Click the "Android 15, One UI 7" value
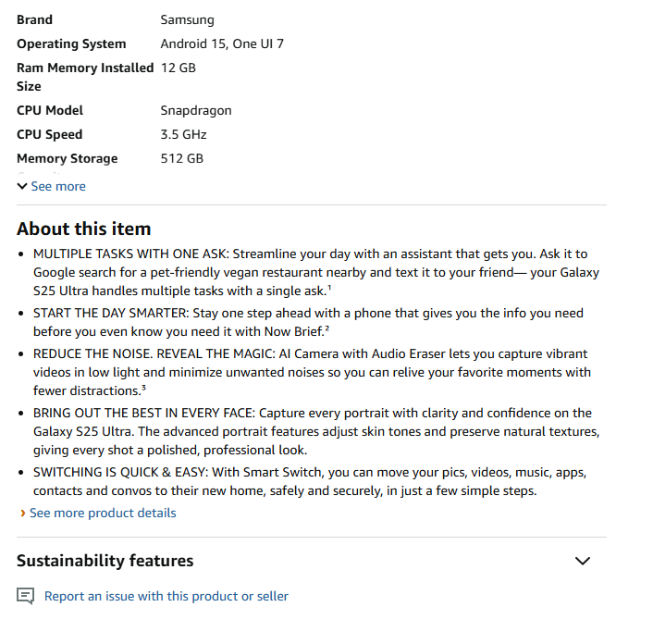Screen dimensions: 653x644 tap(222, 43)
